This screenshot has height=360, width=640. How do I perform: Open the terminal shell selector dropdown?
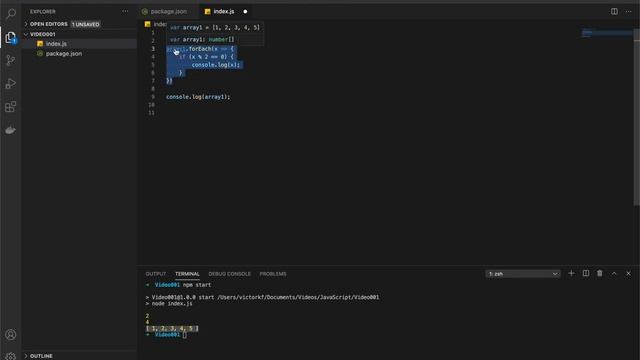[x=523, y=274]
